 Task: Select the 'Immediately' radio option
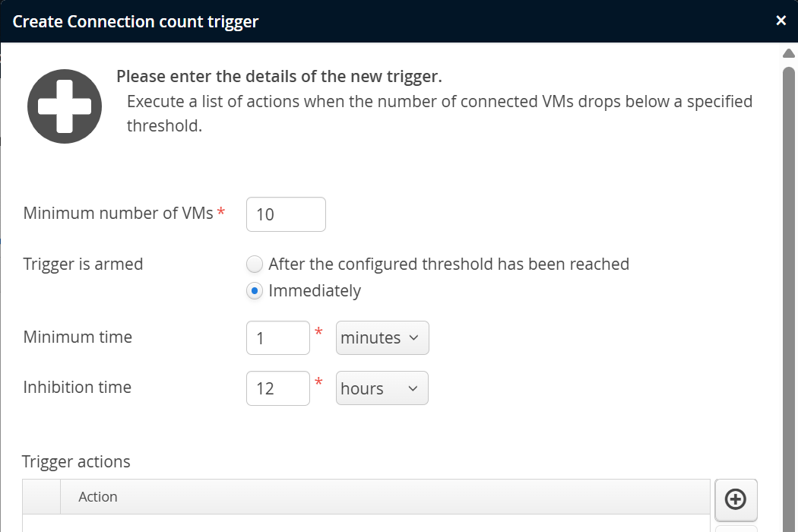pyautogui.click(x=255, y=291)
